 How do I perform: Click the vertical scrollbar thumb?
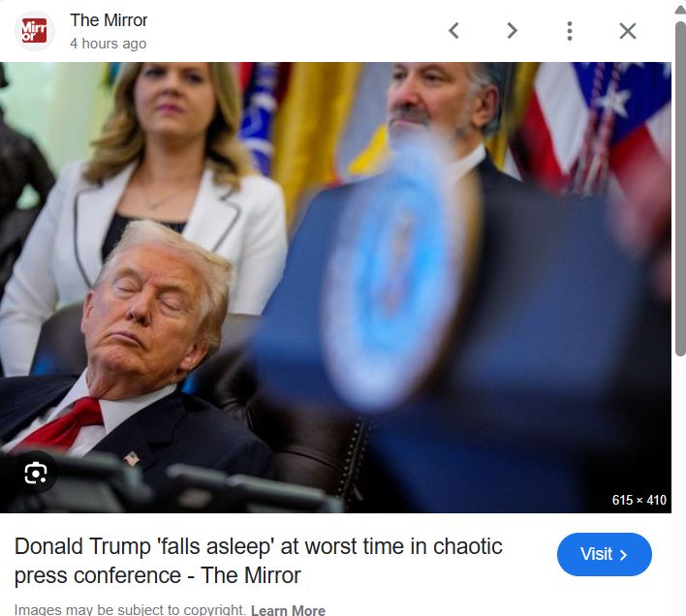coord(680,188)
